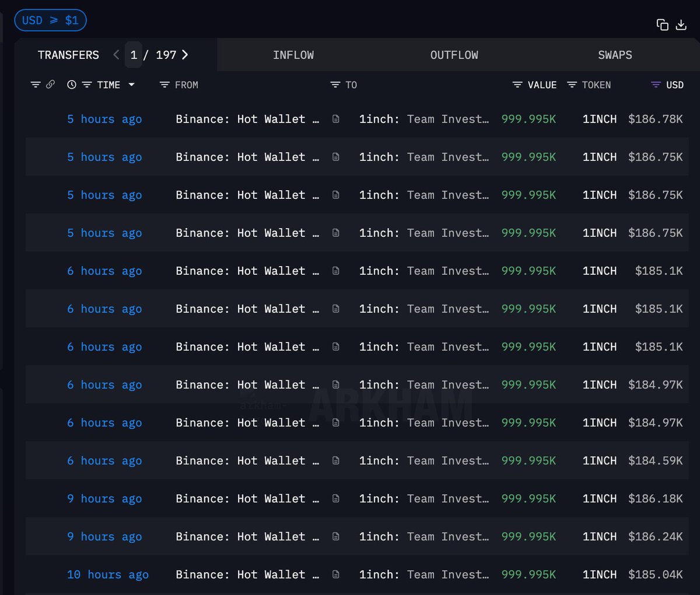Screen dimensions: 700x595
Task: Switch to the OUTFLOW tab
Action: [x=454, y=55]
